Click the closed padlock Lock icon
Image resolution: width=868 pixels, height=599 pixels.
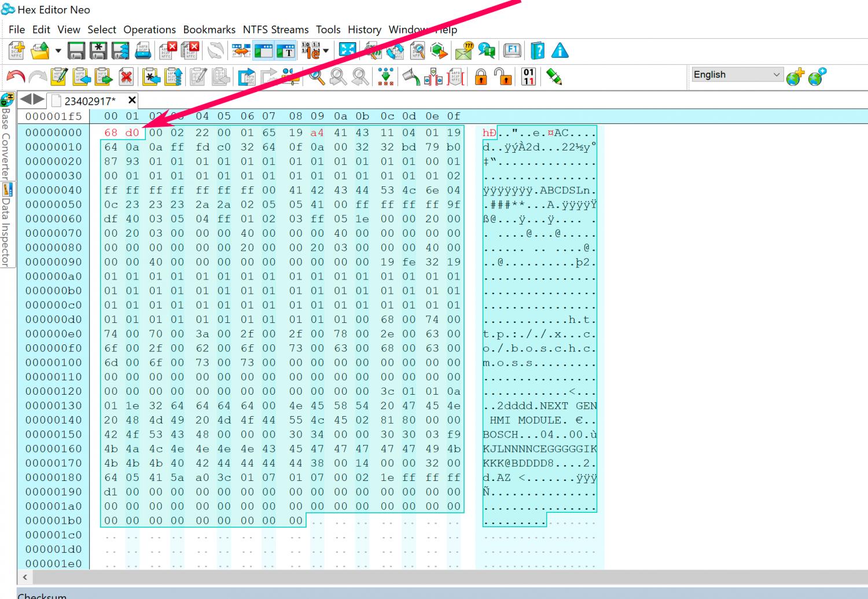coord(481,76)
